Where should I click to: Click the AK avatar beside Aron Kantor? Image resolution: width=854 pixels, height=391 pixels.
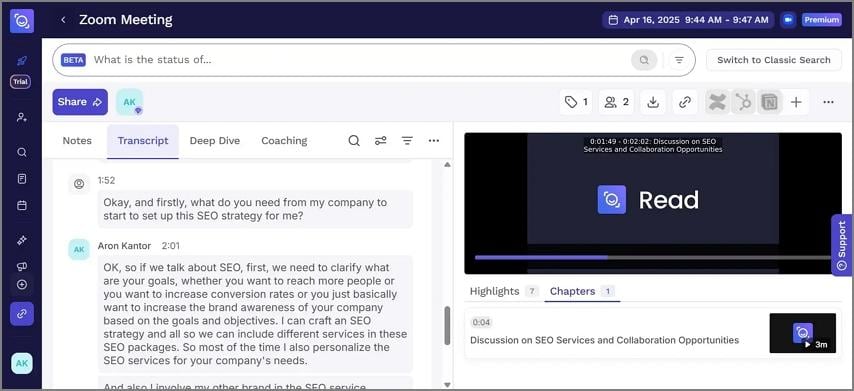[x=79, y=249]
